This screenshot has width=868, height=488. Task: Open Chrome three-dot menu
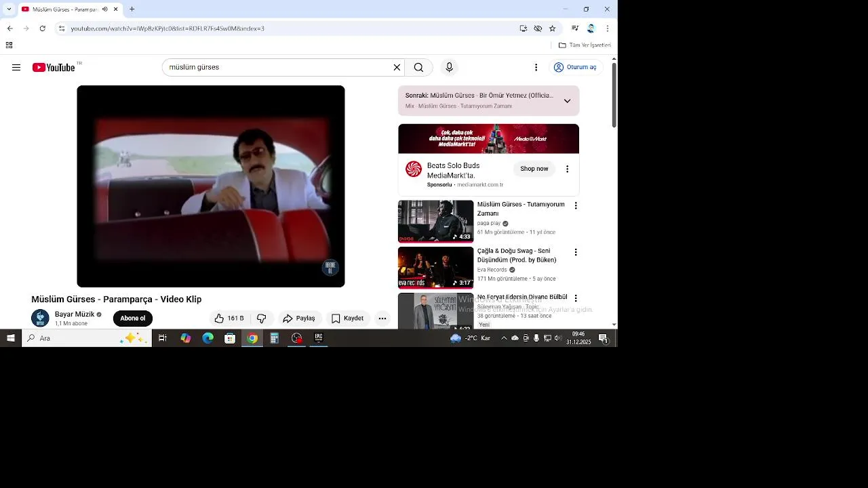tap(607, 28)
